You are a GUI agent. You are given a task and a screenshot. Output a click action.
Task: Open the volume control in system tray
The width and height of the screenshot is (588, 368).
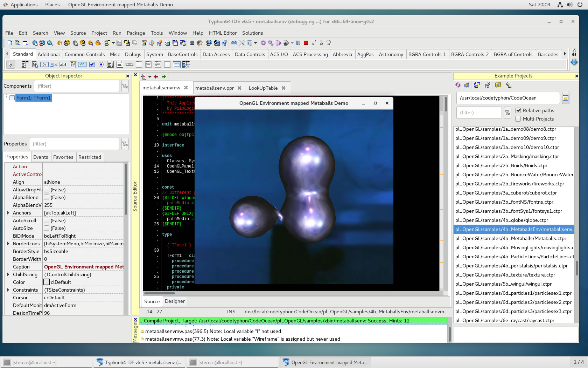click(570, 5)
